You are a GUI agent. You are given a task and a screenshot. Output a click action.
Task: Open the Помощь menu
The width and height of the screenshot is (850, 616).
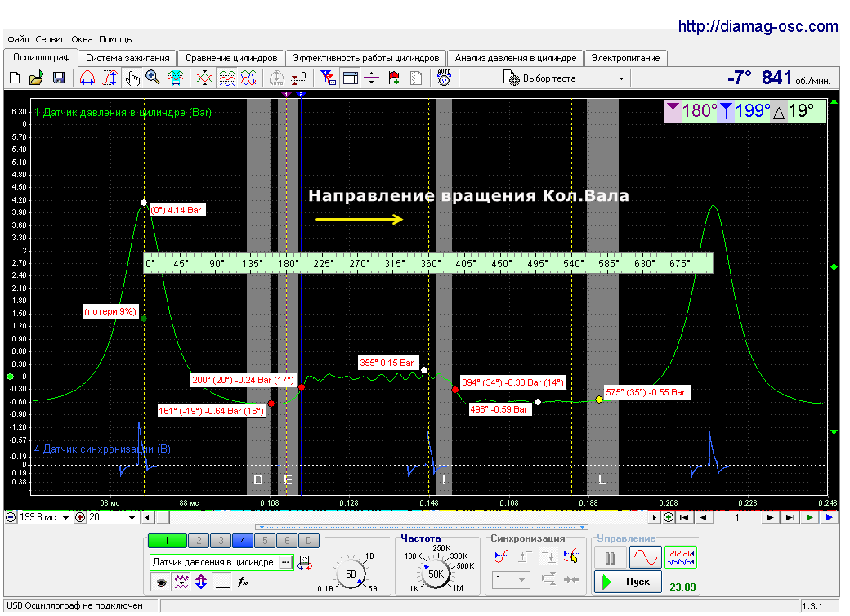point(115,39)
